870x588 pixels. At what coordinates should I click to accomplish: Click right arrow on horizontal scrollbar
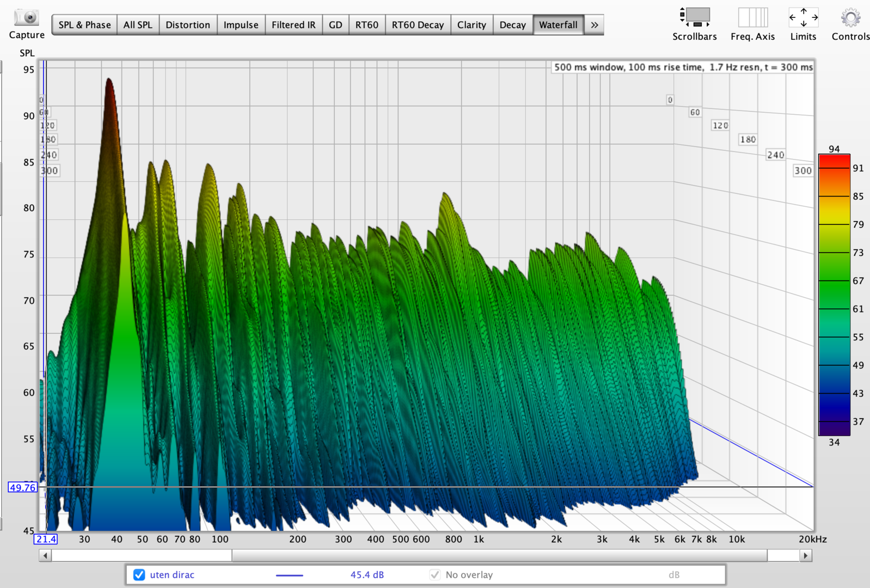(x=806, y=556)
